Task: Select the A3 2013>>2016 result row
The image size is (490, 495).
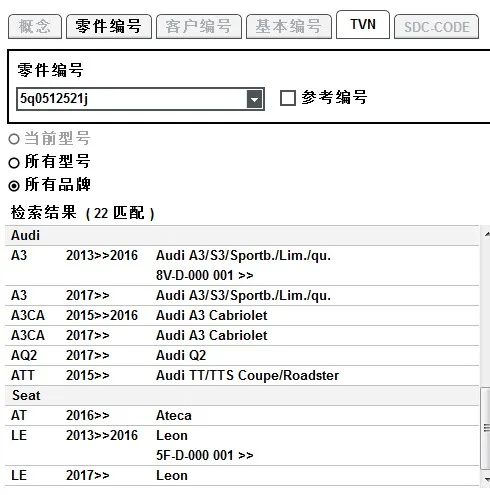Action: point(242,266)
